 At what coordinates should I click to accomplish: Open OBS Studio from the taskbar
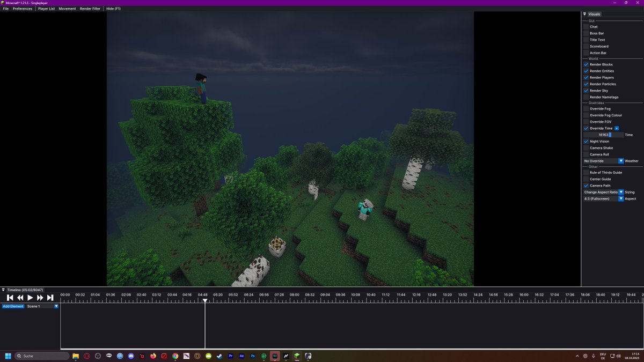98,356
